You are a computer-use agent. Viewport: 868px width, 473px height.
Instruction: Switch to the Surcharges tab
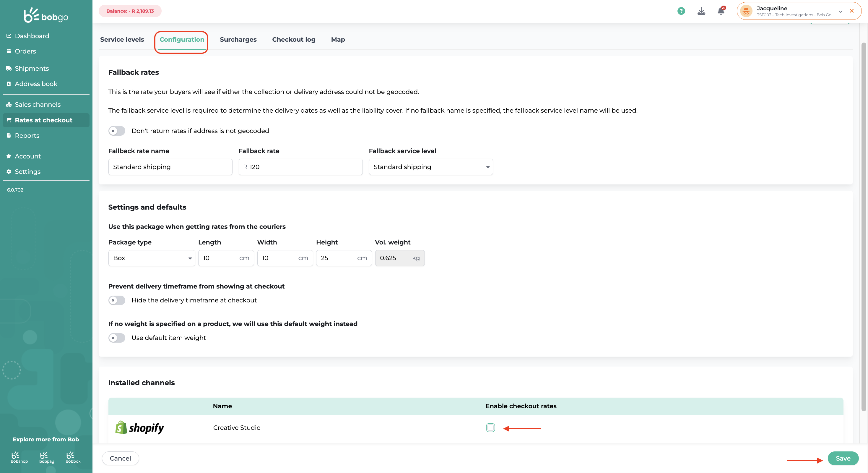[238, 39]
